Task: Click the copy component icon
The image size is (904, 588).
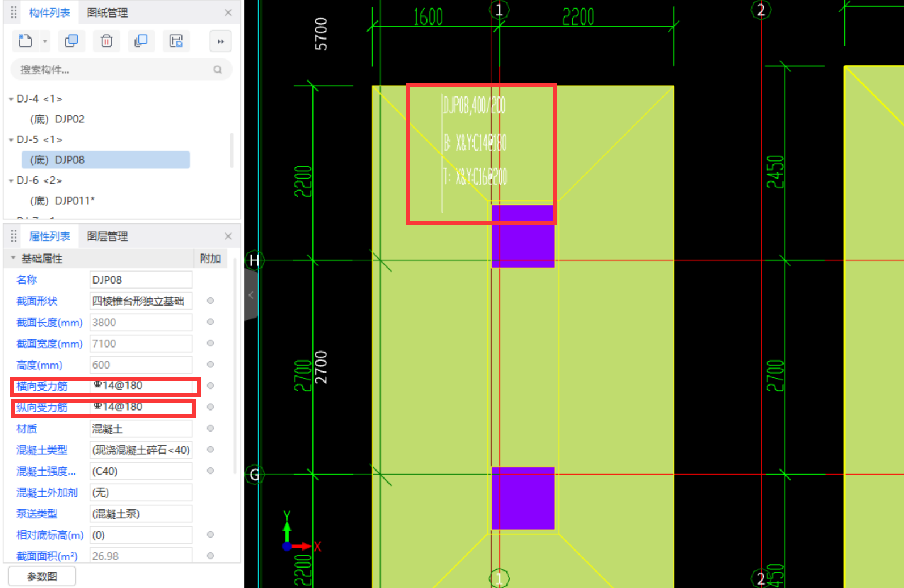Action: click(71, 41)
